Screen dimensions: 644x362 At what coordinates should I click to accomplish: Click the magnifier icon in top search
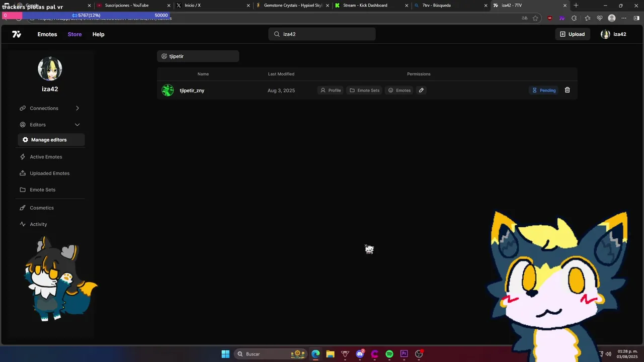[x=277, y=34]
